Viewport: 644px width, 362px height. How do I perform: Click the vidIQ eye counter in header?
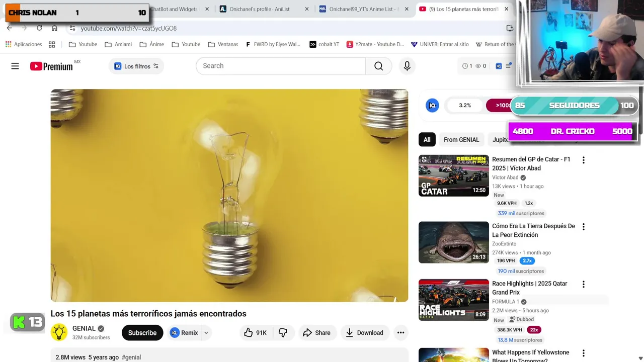tap(481, 66)
